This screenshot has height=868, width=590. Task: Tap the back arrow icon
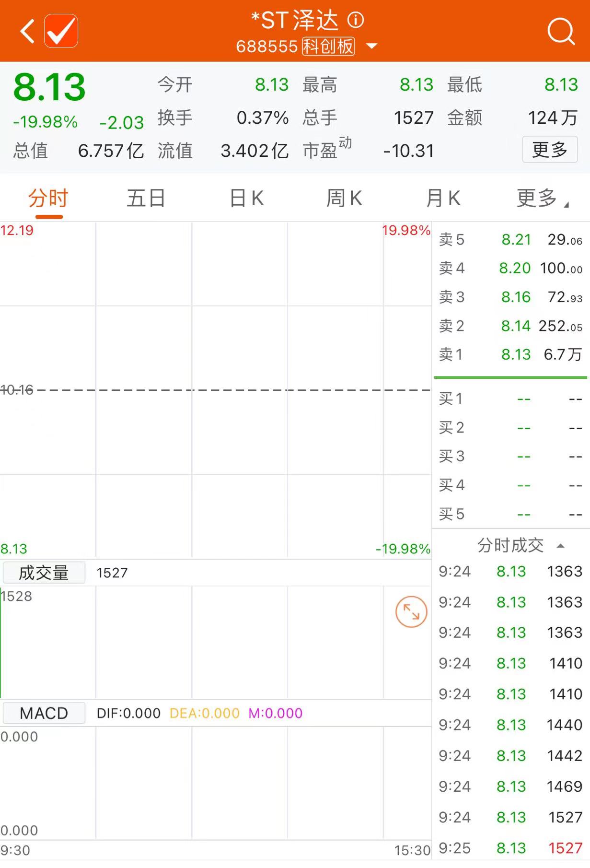(27, 32)
